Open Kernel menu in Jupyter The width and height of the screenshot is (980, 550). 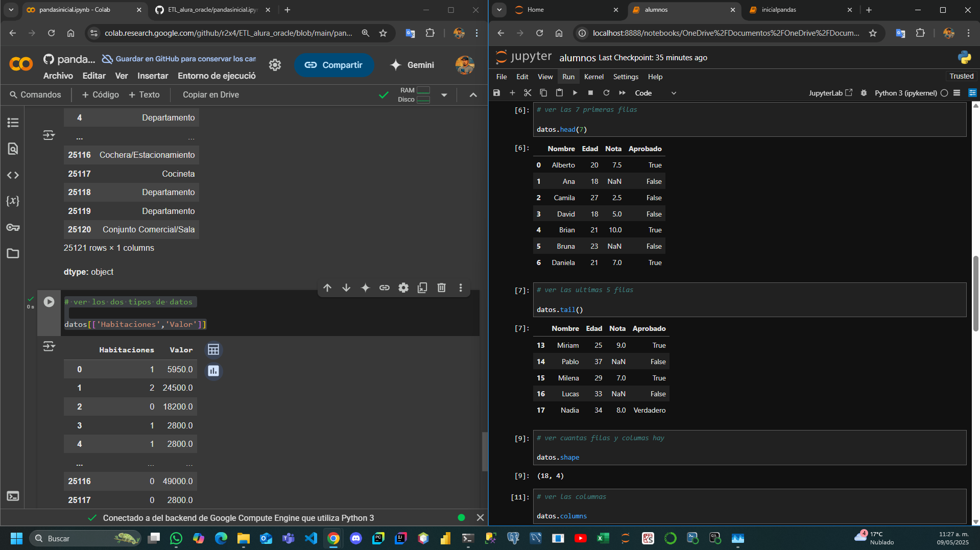point(594,77)
